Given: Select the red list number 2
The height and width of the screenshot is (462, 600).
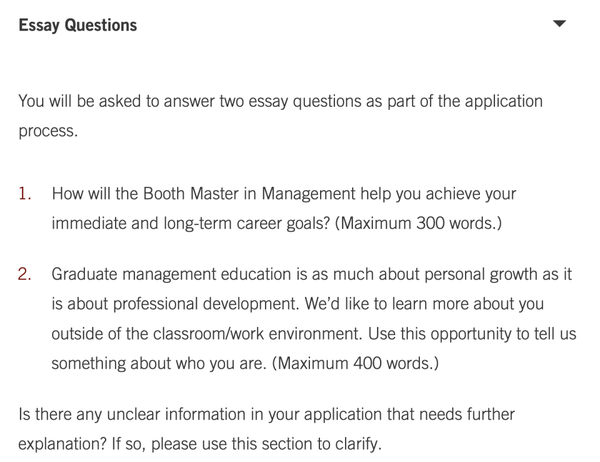Looking at the screenshot, I should pyautogui.click(x=25, y=274).
